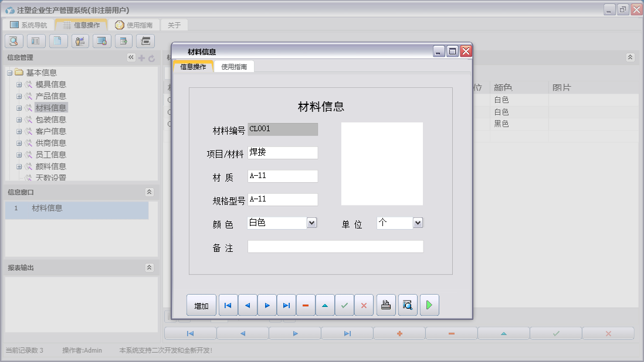Cancel edits with the red X button

tap(364, 305)
